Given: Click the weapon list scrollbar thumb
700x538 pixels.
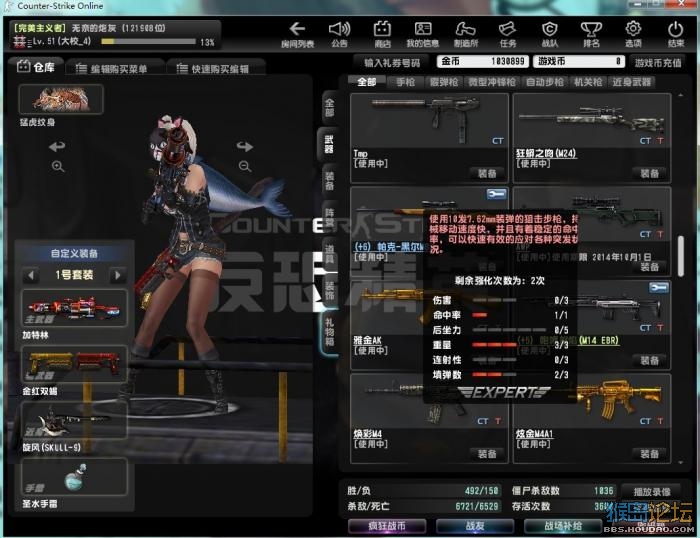Looking at the screenshot, I should click(681, 256).
